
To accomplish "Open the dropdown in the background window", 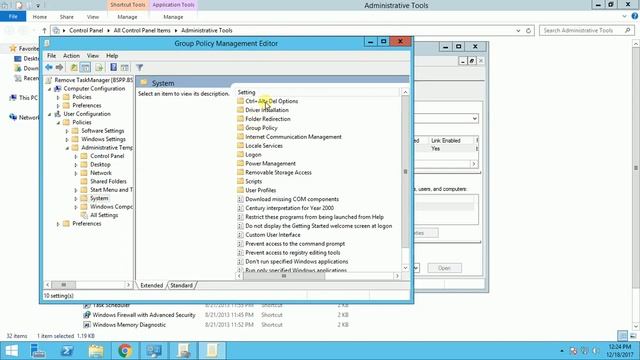I will click(474, 119).
